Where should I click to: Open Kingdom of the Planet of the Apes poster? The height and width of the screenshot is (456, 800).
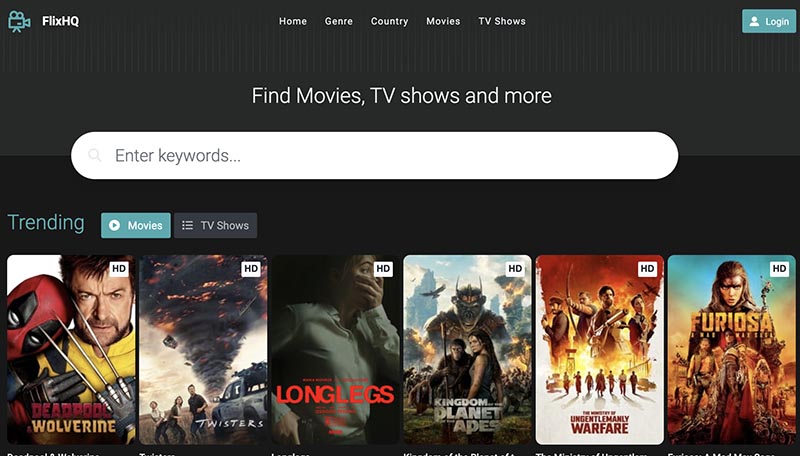pyautogui.click(x=467, y=350)
